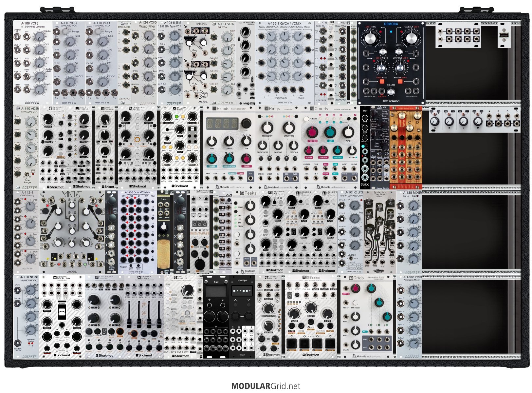Open the Peaks module
The width and height of the screenshot is (532, 393).
[x=246, y=232]
